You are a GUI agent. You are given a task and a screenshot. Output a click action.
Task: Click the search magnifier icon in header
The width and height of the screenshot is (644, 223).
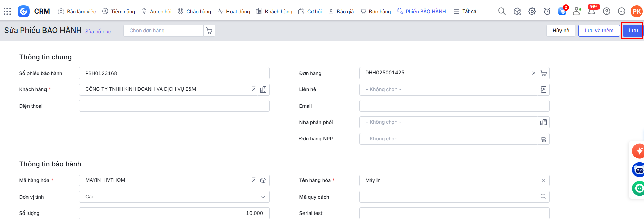(x=502, y=12)
